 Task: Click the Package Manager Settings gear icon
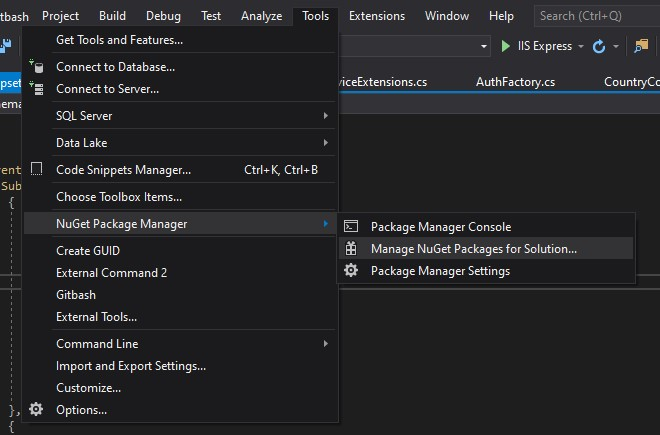tap(351, 271)
